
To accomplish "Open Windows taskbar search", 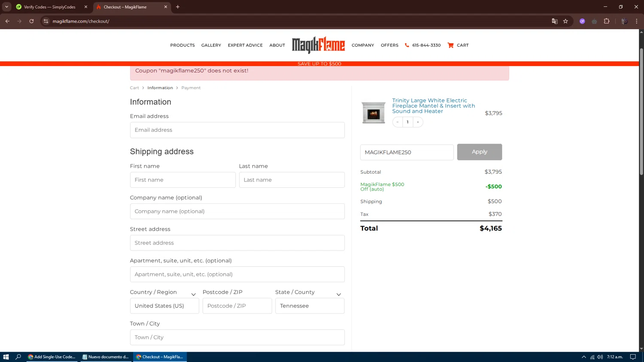I will (x=18, y=357).
